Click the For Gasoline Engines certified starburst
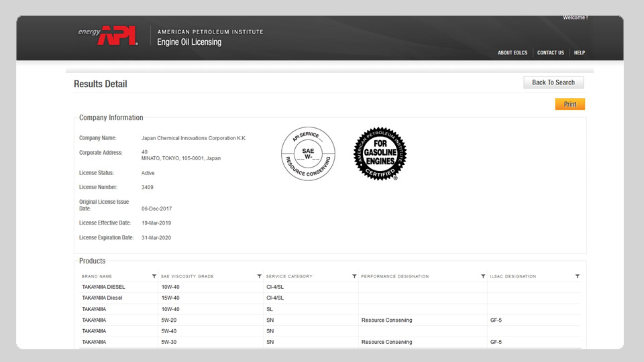 380,154
